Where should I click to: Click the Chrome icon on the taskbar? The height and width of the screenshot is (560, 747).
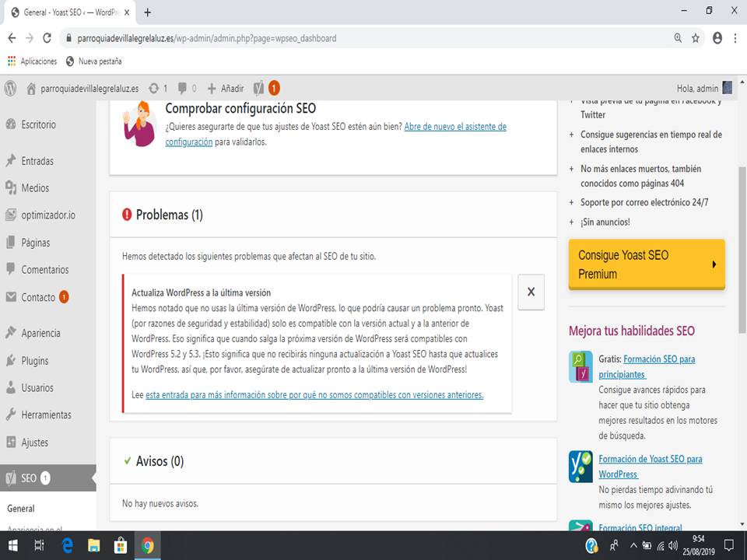pos(147,546)
